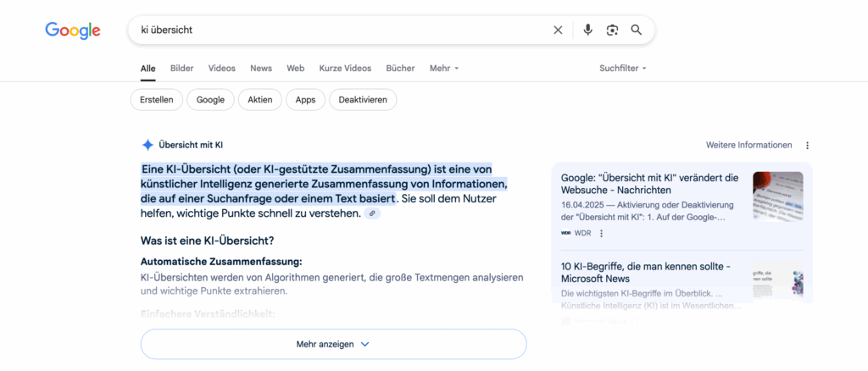Click the heading "Was ist eine KI-Übersicht?"
868x371 pixels.
coord(208,241)
